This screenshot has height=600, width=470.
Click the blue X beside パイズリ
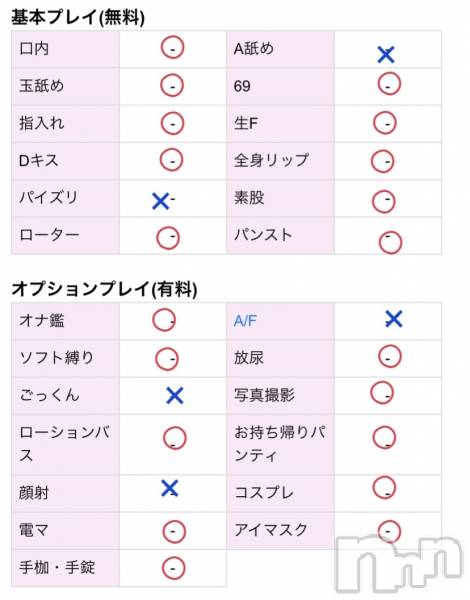point(160,201)
